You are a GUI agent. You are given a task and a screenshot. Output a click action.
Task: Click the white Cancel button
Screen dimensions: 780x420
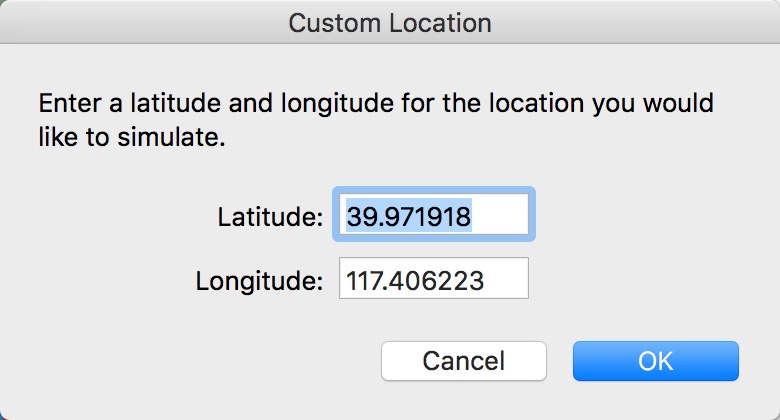(x=463, y=361)
